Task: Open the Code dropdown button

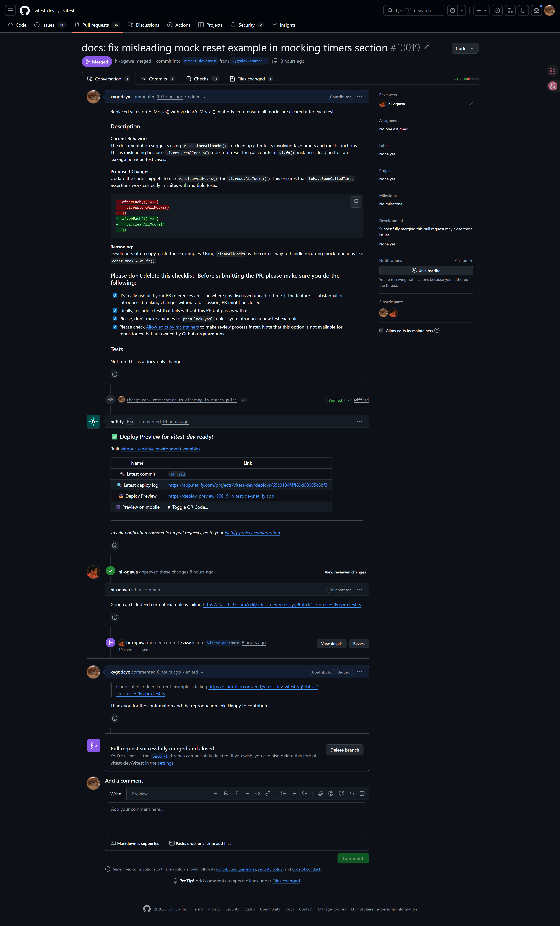Action: tap(465, 48)
